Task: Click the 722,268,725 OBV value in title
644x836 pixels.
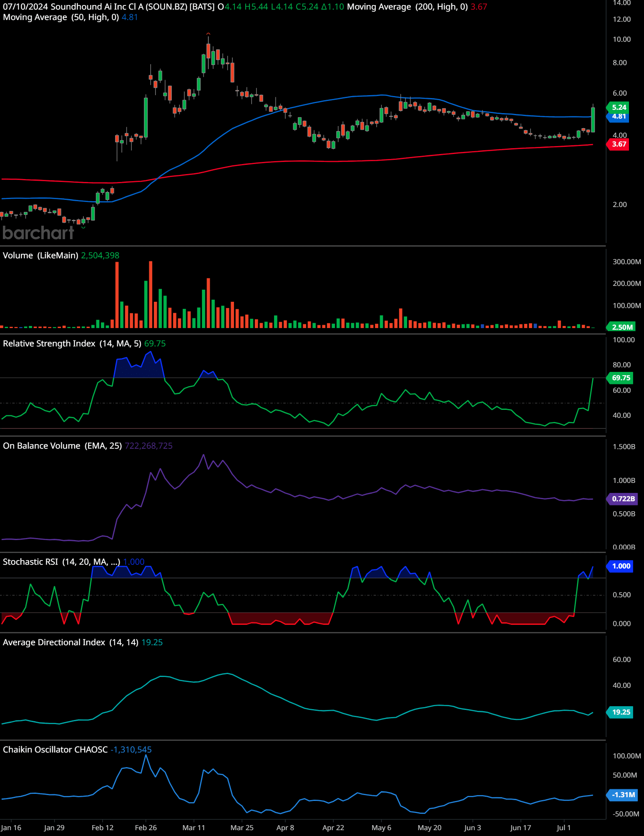Action: pos(148,446)
